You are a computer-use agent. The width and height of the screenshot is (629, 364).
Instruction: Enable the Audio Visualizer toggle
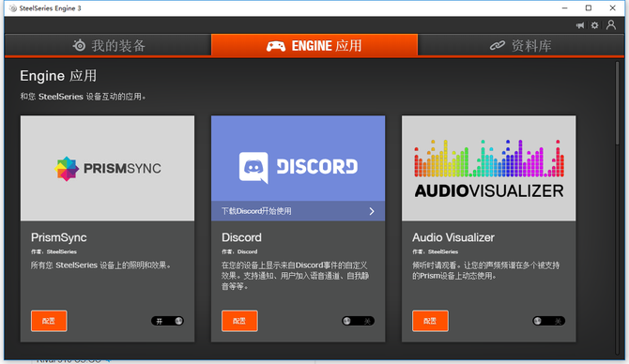pyautogui.click(x=549, y=321)
